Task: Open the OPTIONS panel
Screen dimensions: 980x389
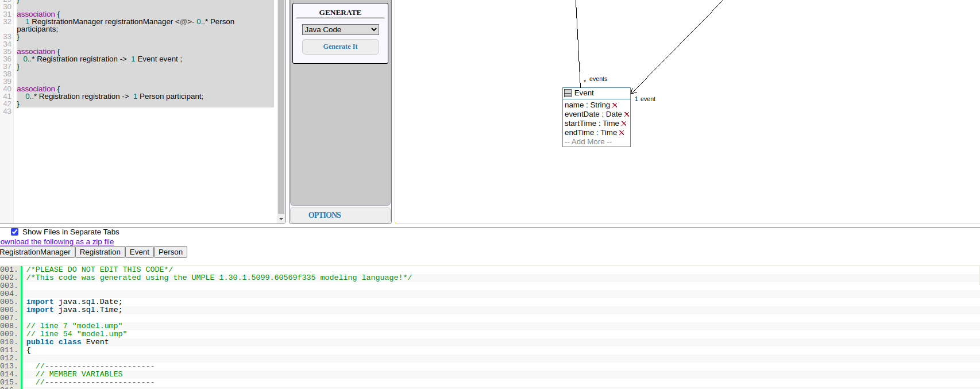Action: pyautogui.click(x=325, y=215)
